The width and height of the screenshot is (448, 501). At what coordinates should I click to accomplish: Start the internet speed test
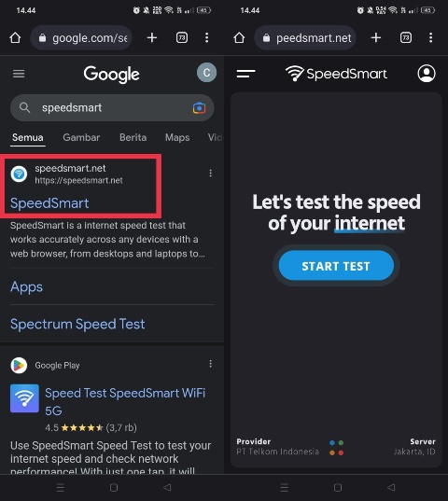pos(336,266)
